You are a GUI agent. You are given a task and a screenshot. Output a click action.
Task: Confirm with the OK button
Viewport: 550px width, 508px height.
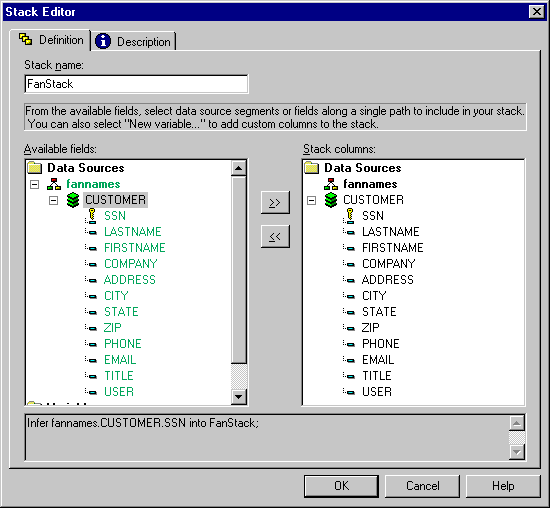[x=341, y=486]
